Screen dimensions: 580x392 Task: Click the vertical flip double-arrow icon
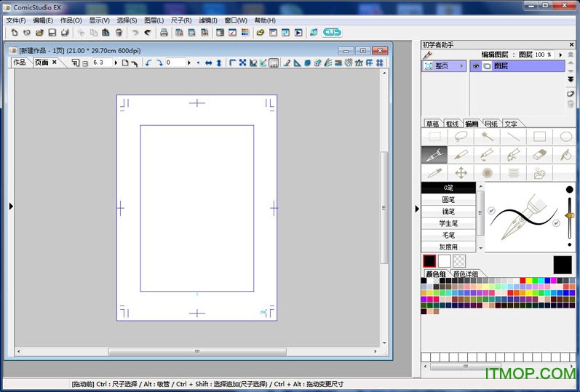tap(219, 63)
